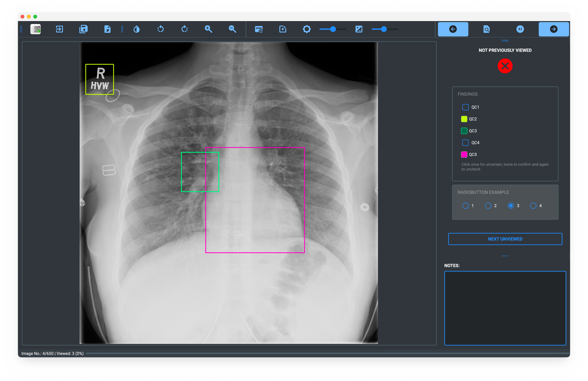Toggle the QC5 magenta checkbox
This screenshot has width=588, height=381.
point(464,155)
